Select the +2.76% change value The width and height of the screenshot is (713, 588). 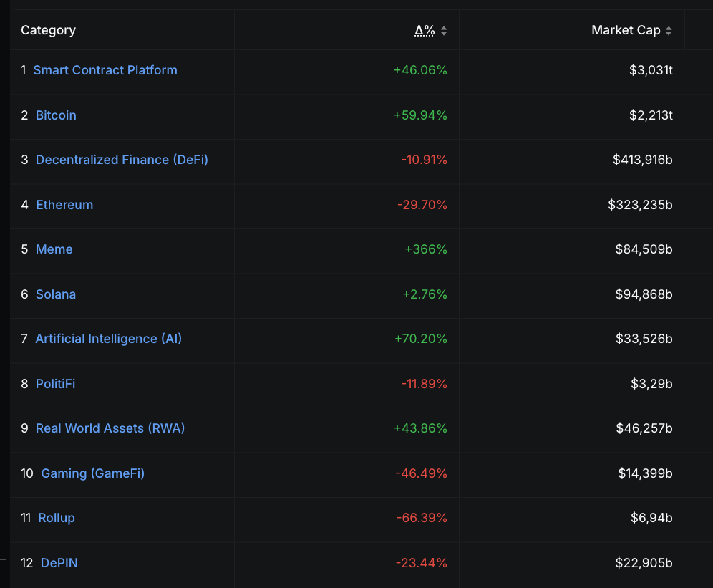coord(425,294)
